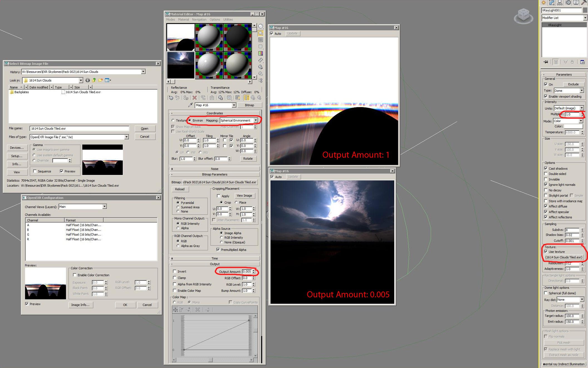This screenshot has width=588, height=368.
Task: Open the Navigation menu in Material Editor
Action: (199, 19)
